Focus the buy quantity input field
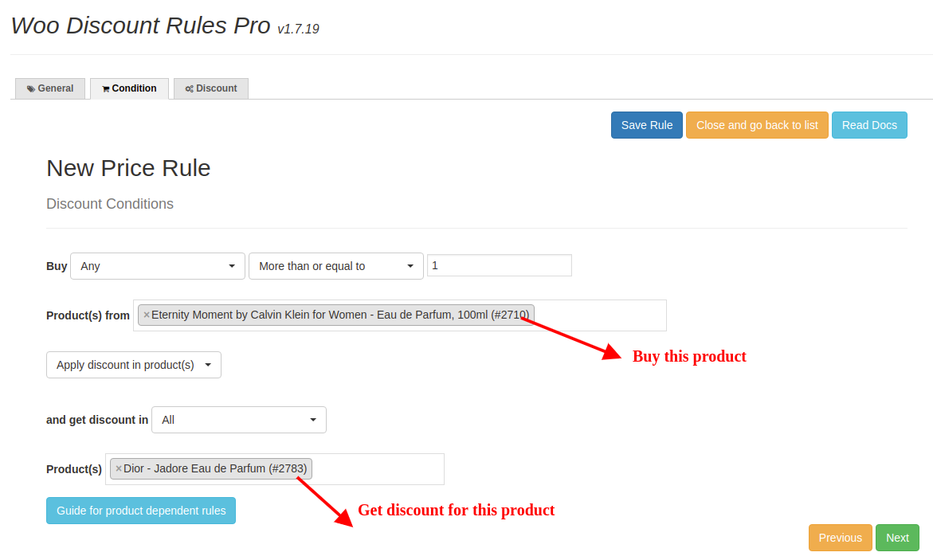933x560 pixels. click(500, 265)
